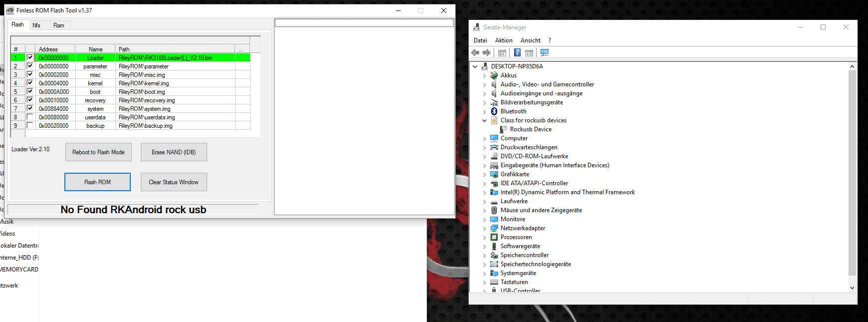868x322 pixels.
Task: Click the Speichercontroller icon
Action: [x=494, y=255]
